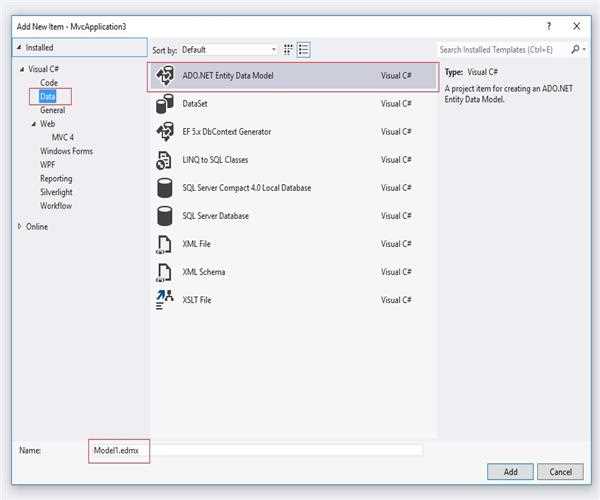Select the XML File template icon
The height and width of the screenshot is (500, 600).
165,243
